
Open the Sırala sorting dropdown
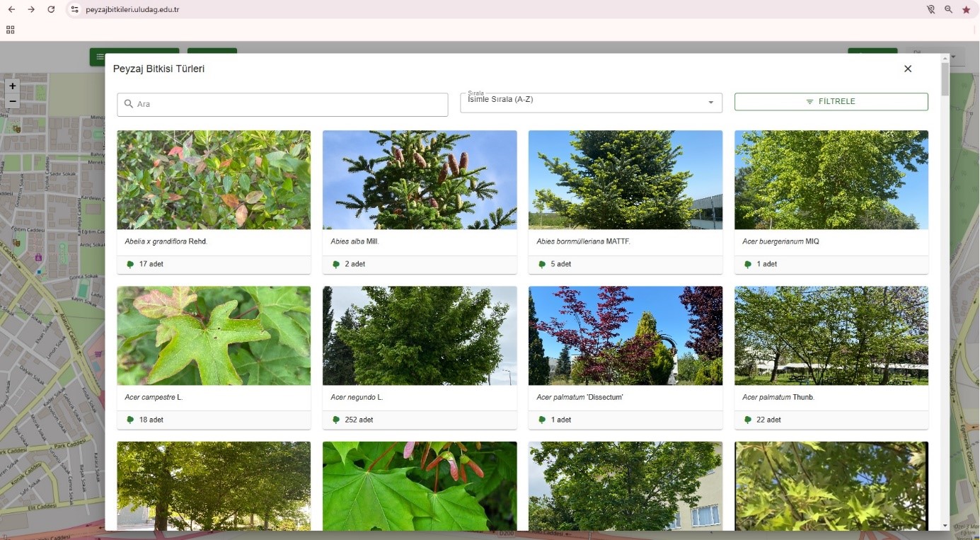591,102
